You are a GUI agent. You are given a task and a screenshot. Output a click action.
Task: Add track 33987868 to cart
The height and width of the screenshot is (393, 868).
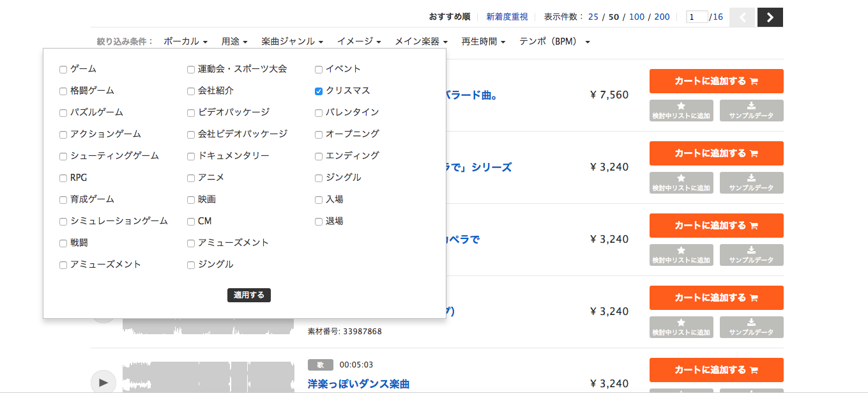pos(717,298)
